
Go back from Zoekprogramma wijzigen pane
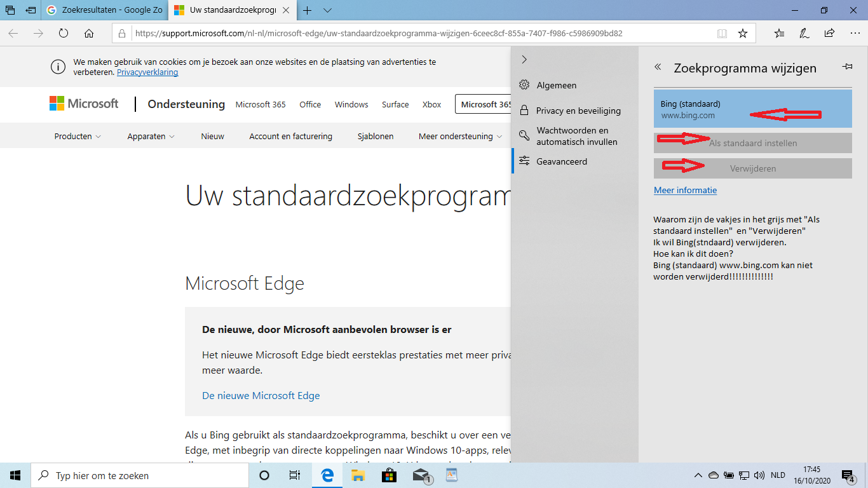(658, 67)
